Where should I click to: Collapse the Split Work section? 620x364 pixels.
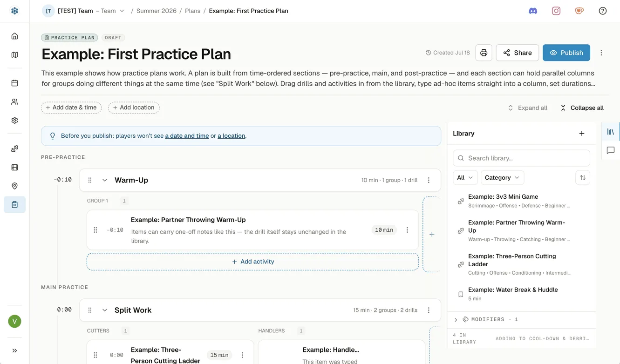[x=105, y=310]
